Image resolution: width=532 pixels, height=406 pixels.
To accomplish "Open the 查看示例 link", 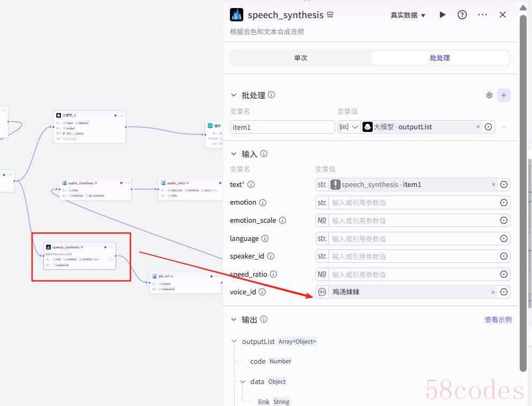I will pyautogui.click(x=498, y=319).
